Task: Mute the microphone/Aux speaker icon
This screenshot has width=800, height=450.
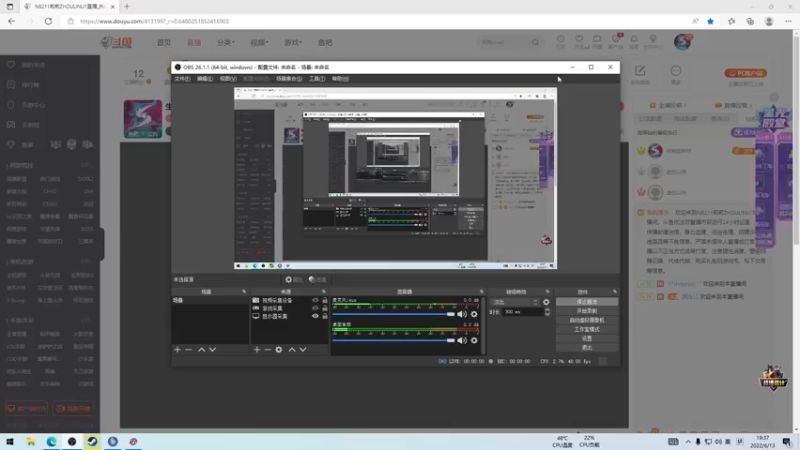Action: 462,314
